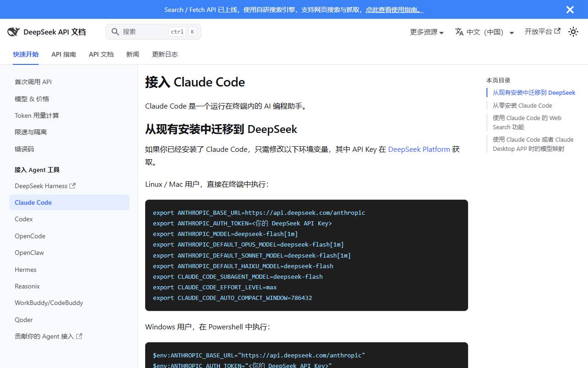Open the 错误码 sidebar page
Screen dimensions: 588x368
click(24, 149)
